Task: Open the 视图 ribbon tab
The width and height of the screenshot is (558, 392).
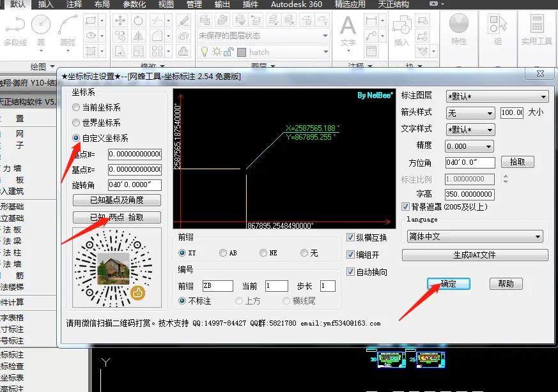Action: point(166,4)
